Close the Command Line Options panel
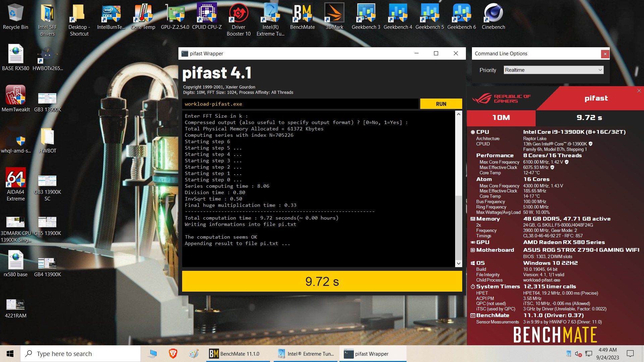The width and height of the screenshot is (644, 362). click(605, 54)
